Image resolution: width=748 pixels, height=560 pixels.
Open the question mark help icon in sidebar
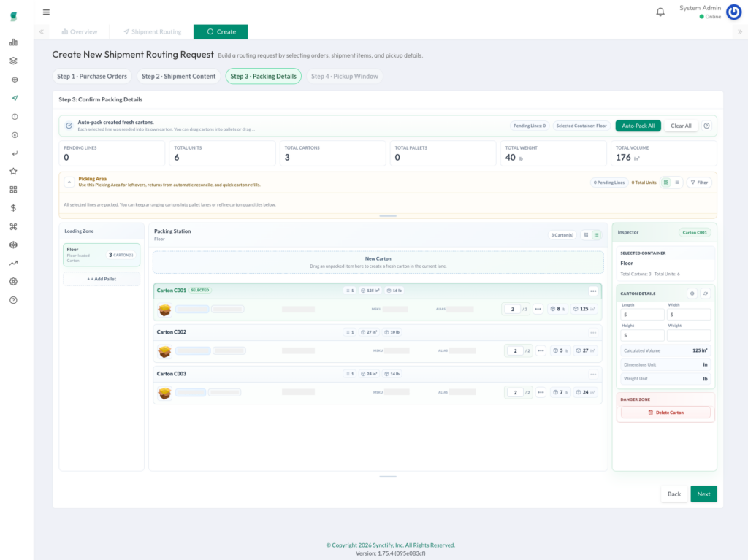[x=13, y=300]
